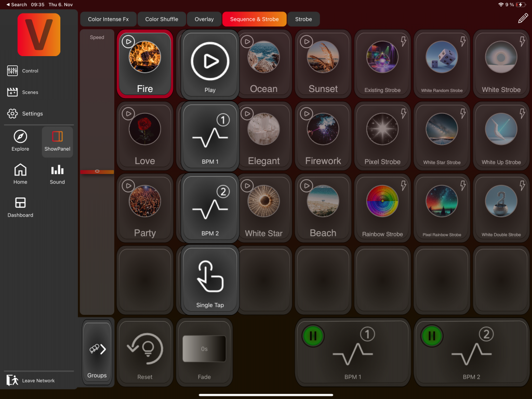Toggle the Fire sequence tile
Viewport: 532px width, 399px height.
[x=144, y=64]
